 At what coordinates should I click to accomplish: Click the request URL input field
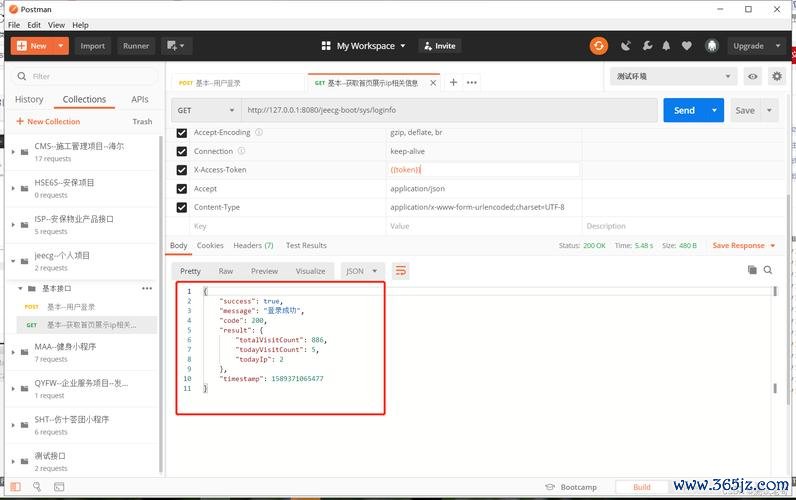pyautogui.click(x=449, y=110)
